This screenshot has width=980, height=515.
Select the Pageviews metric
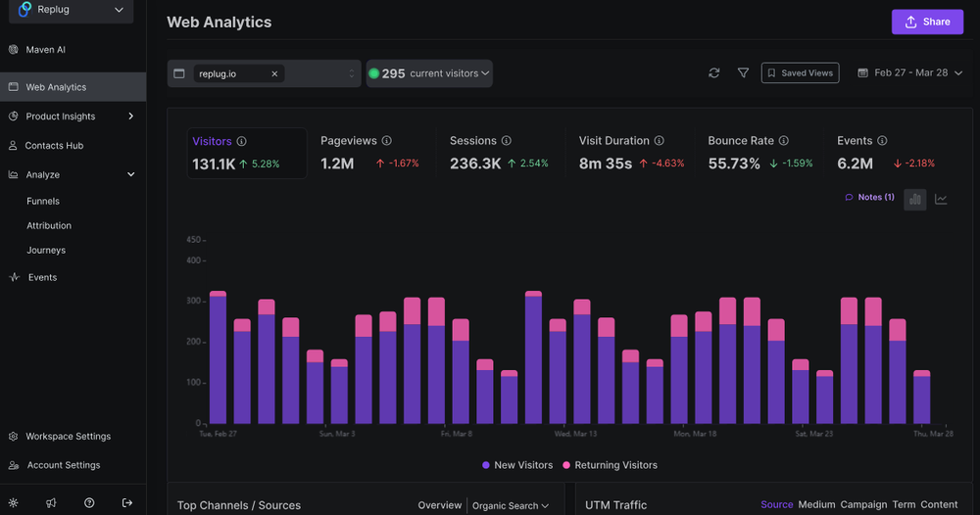tap(369, 153)
